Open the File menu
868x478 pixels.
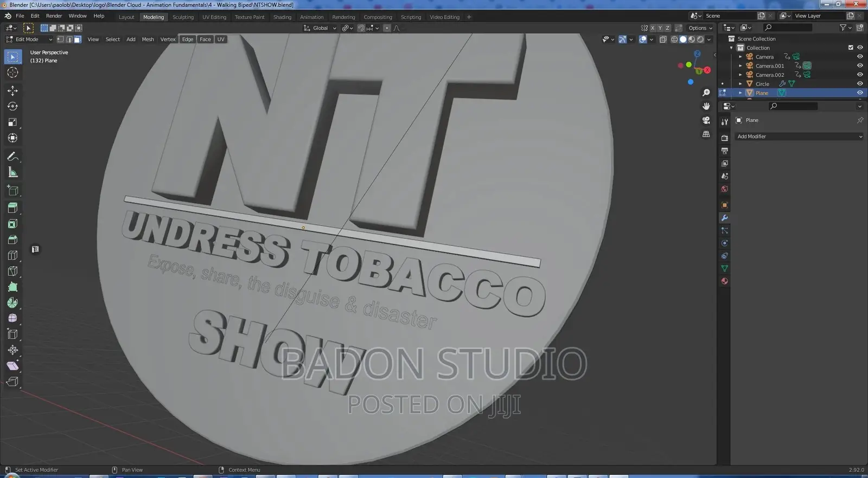(x=20, y=16)
